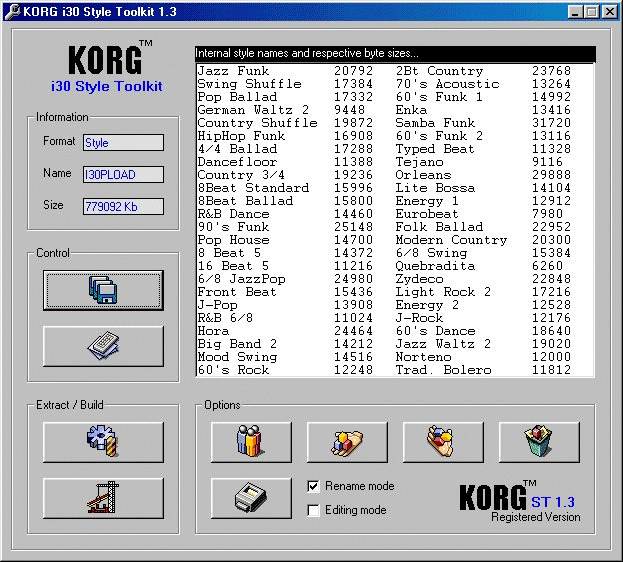Image resolution: width=623 pixels, height=562 pixels.
Task: Click the 60's Dance style entry
Action: [x=435, y=331]
